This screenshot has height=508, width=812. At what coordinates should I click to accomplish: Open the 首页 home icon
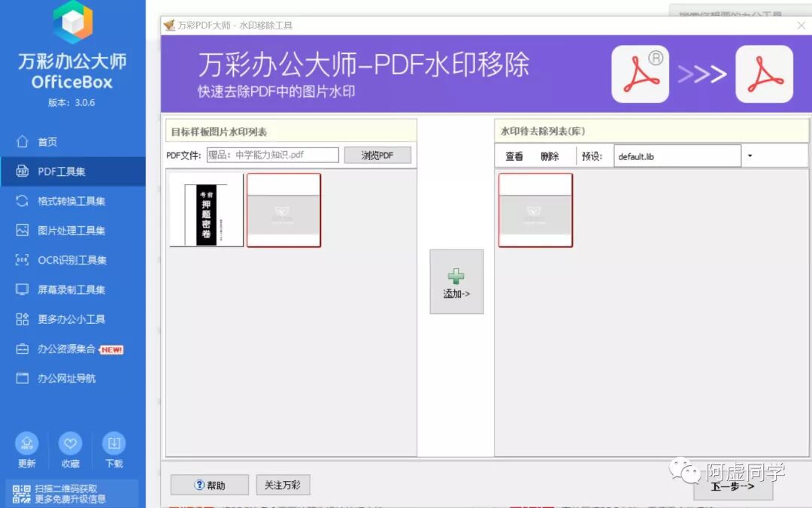coord(23,141)
